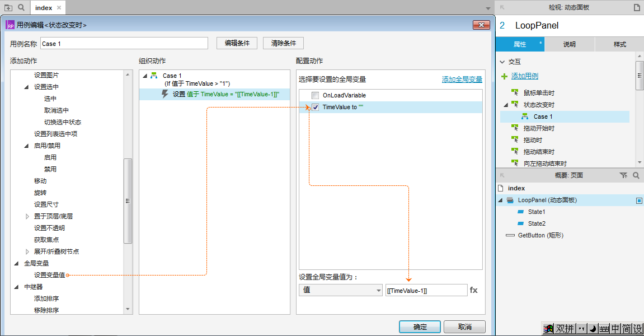Viewport: 644px width, 336px height.
Task: Click the moon icon in IME bar
Action: (593, 329)
